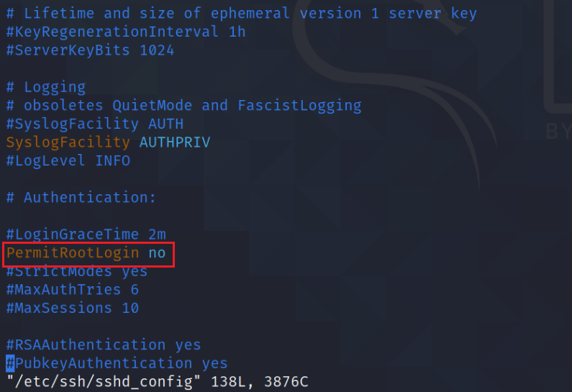Click the #LogLevel INFO line
This screenshot has height=392, width=572.
68,161
